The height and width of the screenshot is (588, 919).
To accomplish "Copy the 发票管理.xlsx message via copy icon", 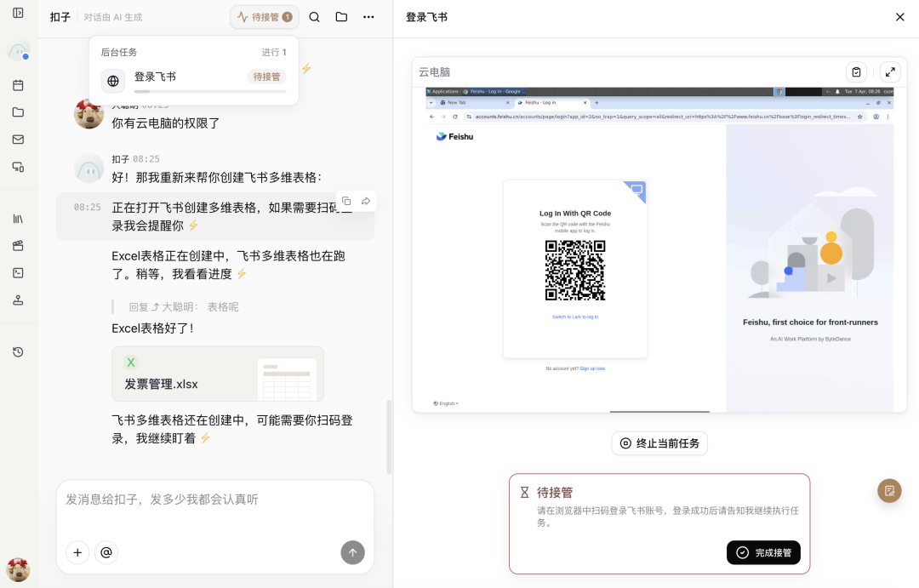I will (347, 201).
